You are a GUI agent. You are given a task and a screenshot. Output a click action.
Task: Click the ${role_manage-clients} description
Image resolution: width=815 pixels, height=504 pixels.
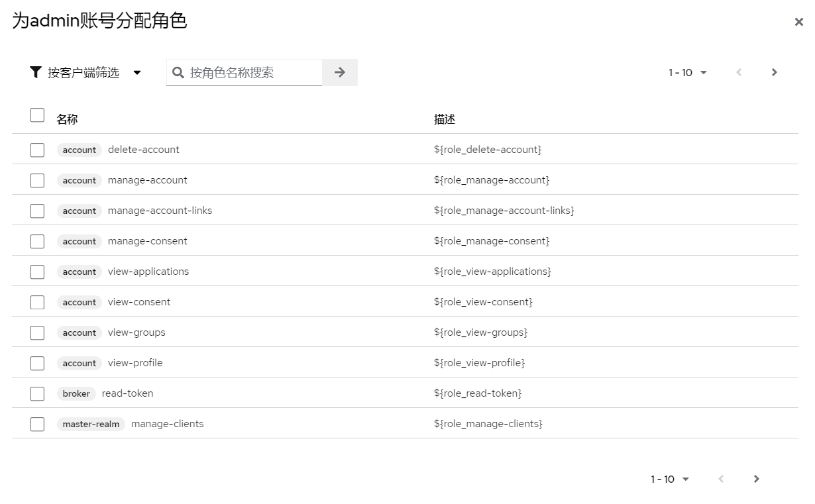[488, 424]
